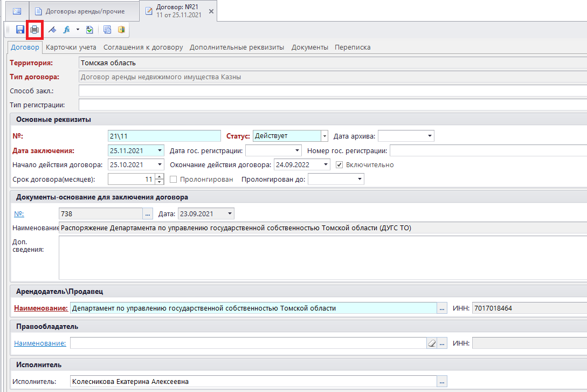587x392 pixels.
Task: Click the copy document icon in toolbar
Action: [107, 30]
